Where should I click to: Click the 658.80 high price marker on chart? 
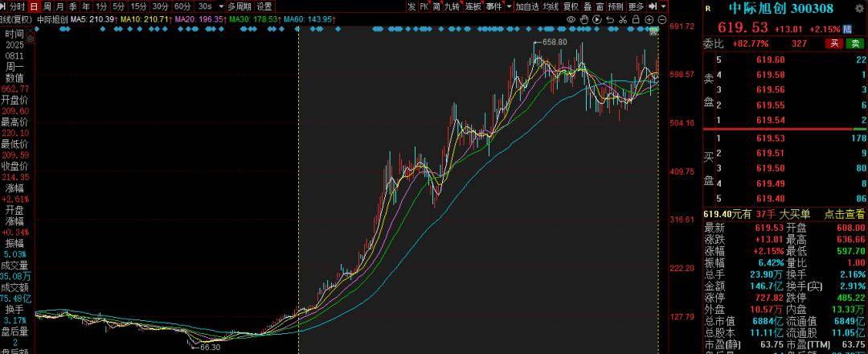pyautogui.click(x=555, y=42)
